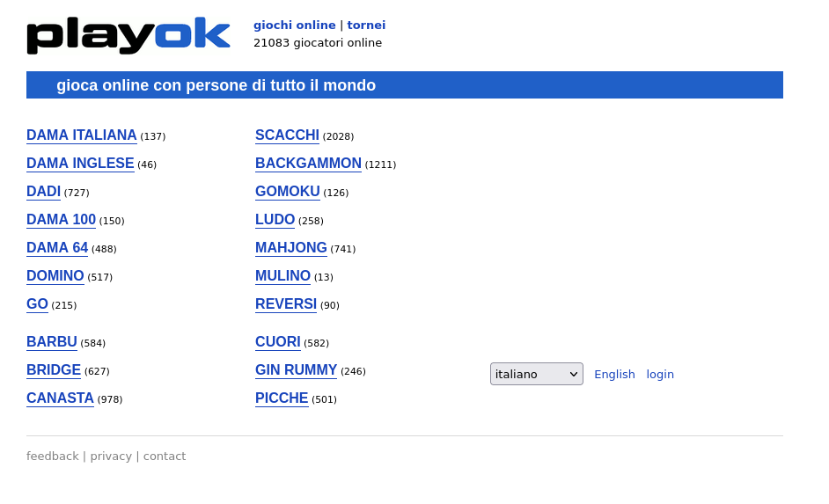Launch the Gomoku game

click(x=287, y=192)
